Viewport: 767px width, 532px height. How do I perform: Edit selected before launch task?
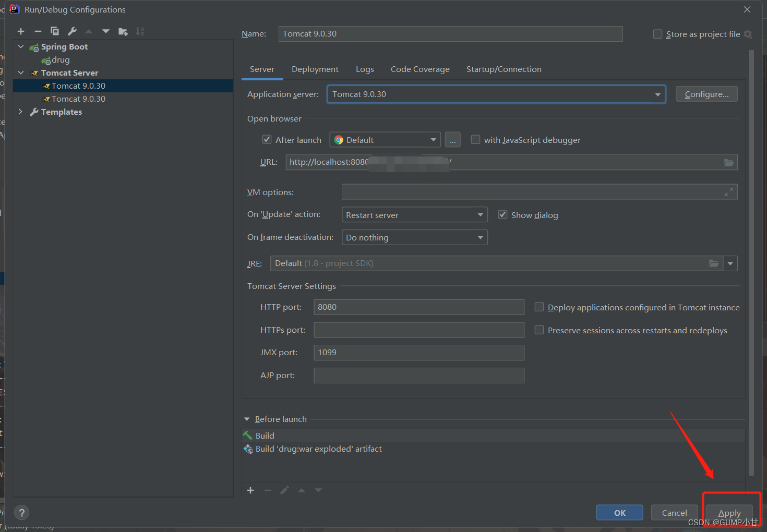[284, 490]
